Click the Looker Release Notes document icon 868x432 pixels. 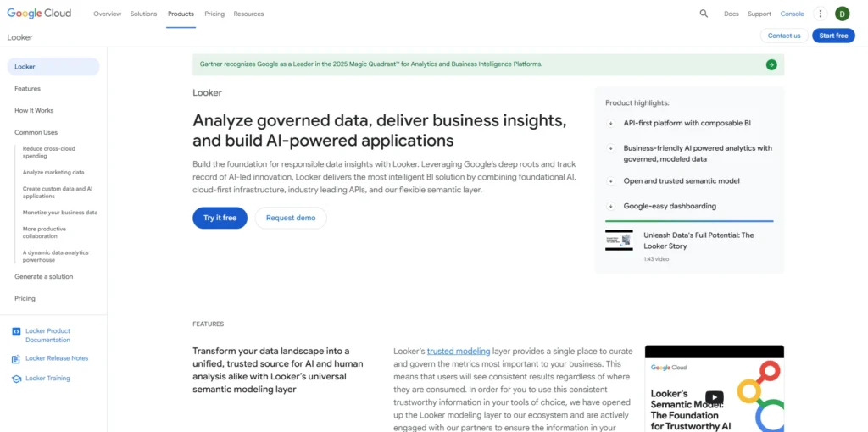pos(16,359)
